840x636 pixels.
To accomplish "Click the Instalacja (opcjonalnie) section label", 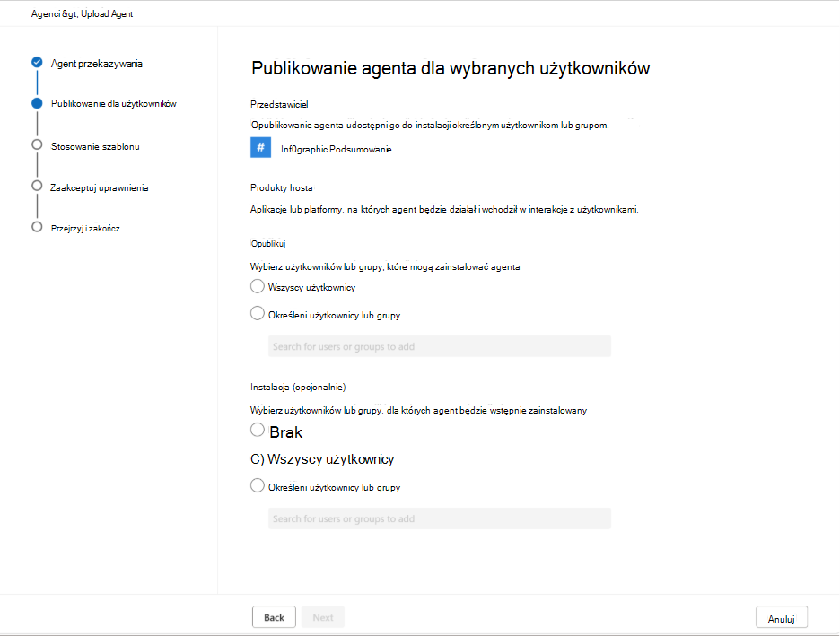I will click(298, 387).
